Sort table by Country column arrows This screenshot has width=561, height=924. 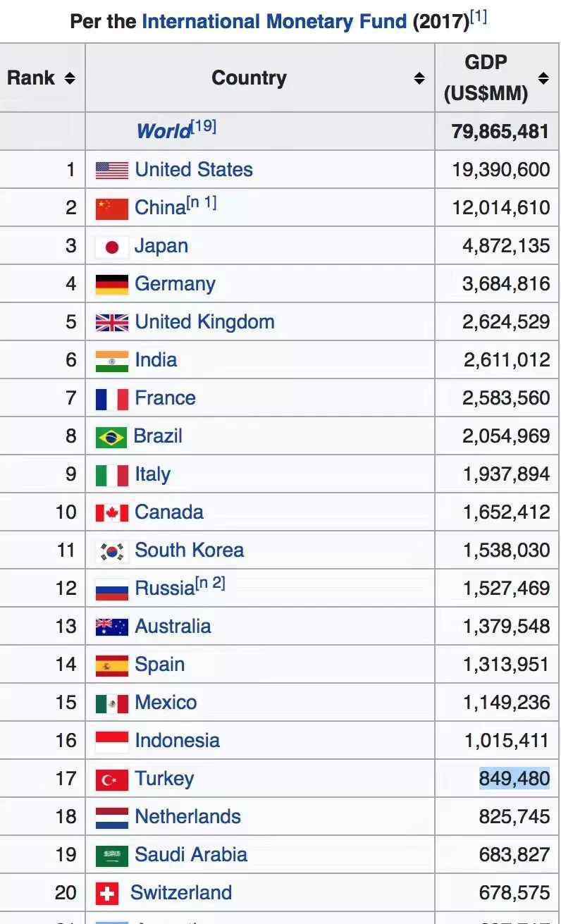tap(419, 78)
